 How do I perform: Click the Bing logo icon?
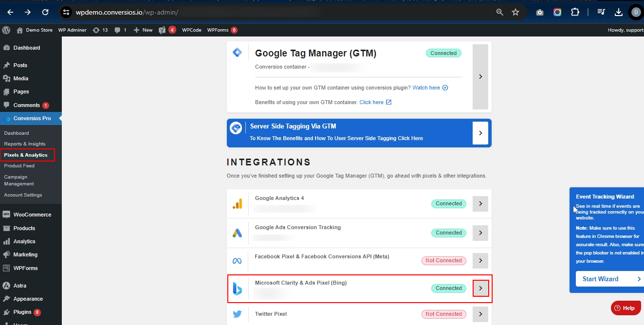pyautogui.click(x=237, y=289)
